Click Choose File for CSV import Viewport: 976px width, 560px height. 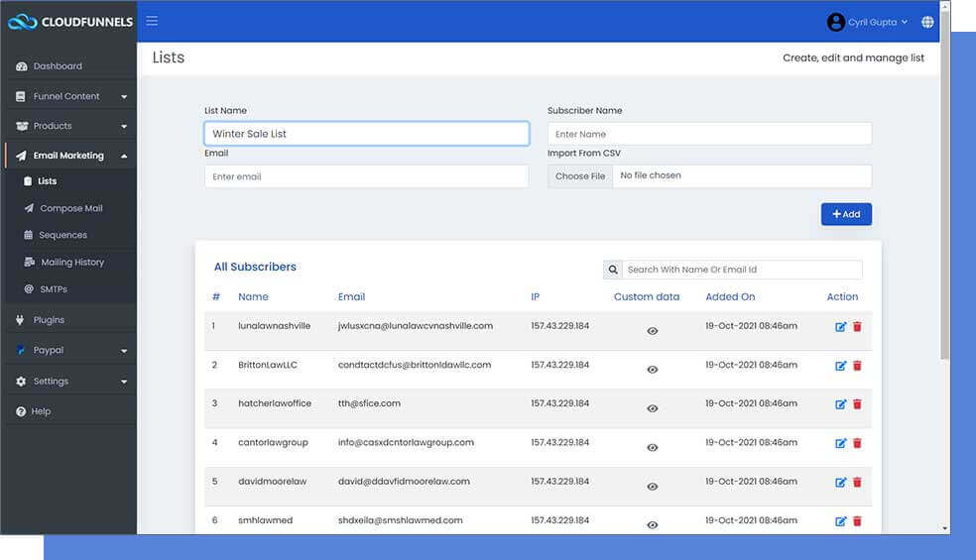(x=580, y=176)
